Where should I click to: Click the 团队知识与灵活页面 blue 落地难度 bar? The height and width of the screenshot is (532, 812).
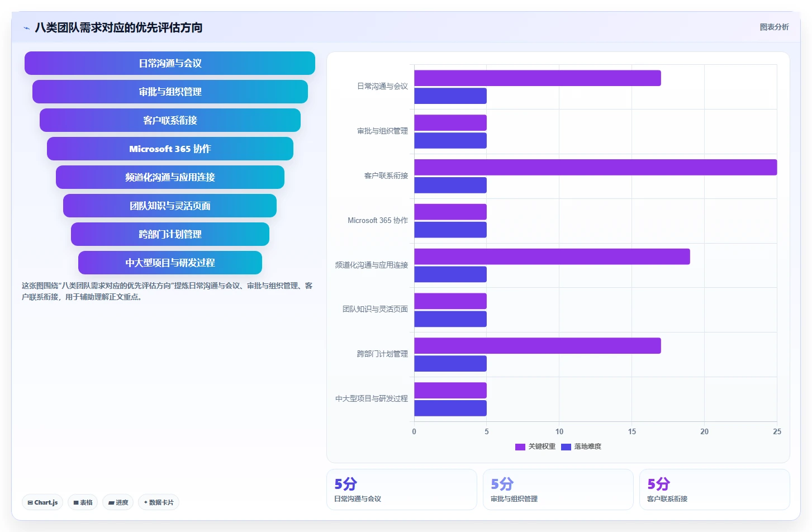tap(450, 319)
